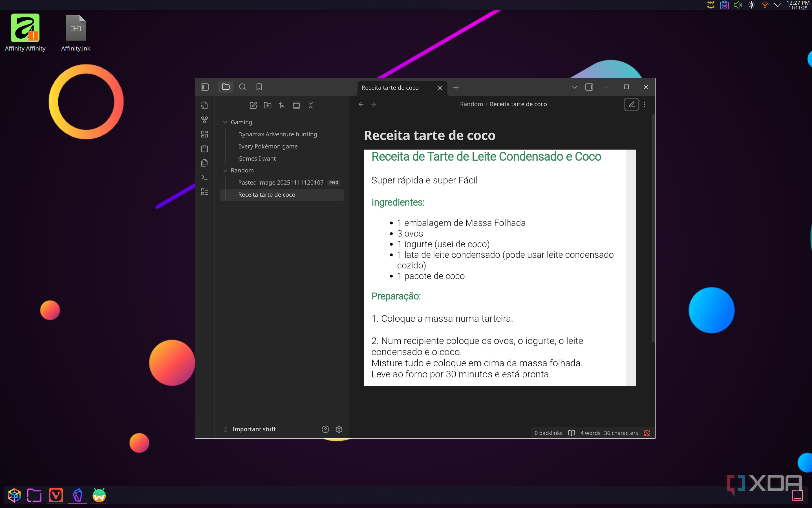This screenshot has height=508, width=812.
Task: Create a new folder icon
Action: 268,106
